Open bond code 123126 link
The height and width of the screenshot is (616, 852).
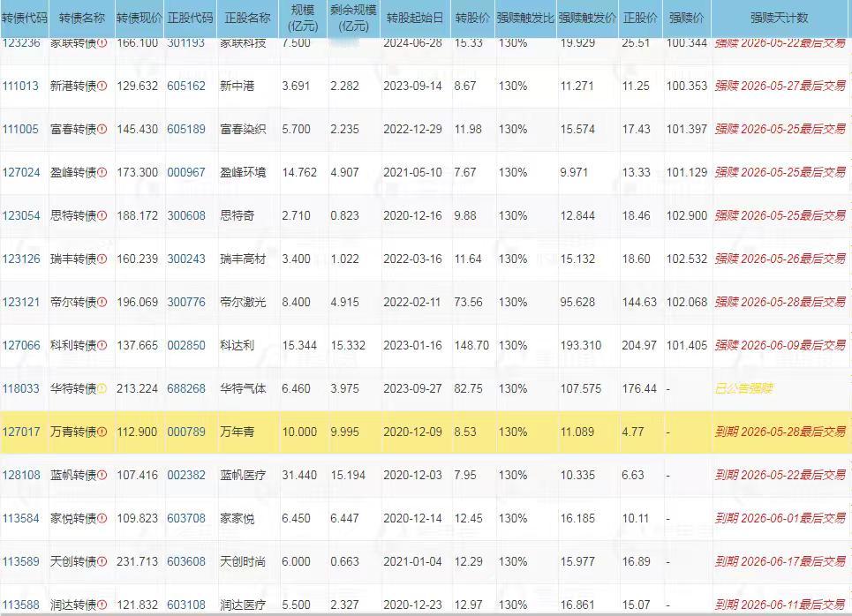click(x=21, y=259)
